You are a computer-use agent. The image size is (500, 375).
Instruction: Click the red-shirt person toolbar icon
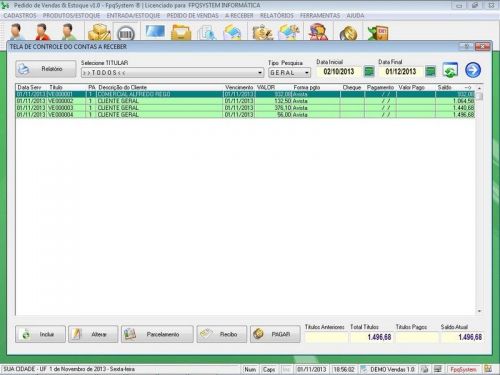[x=42, y=32]
